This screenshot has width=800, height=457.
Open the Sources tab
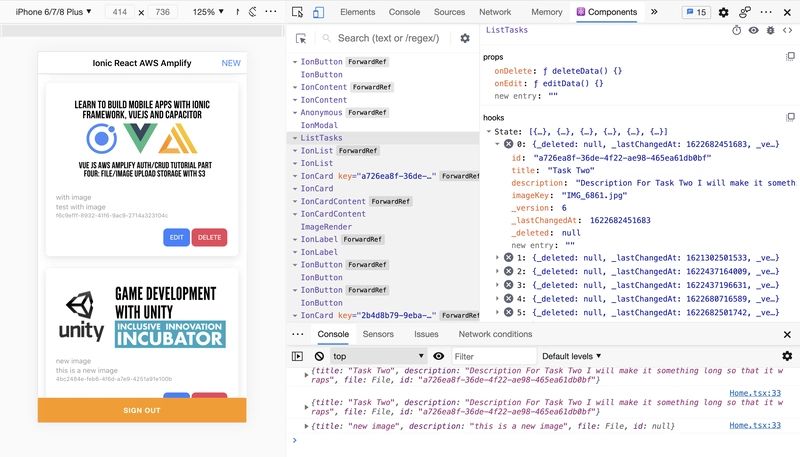[449, 12]
